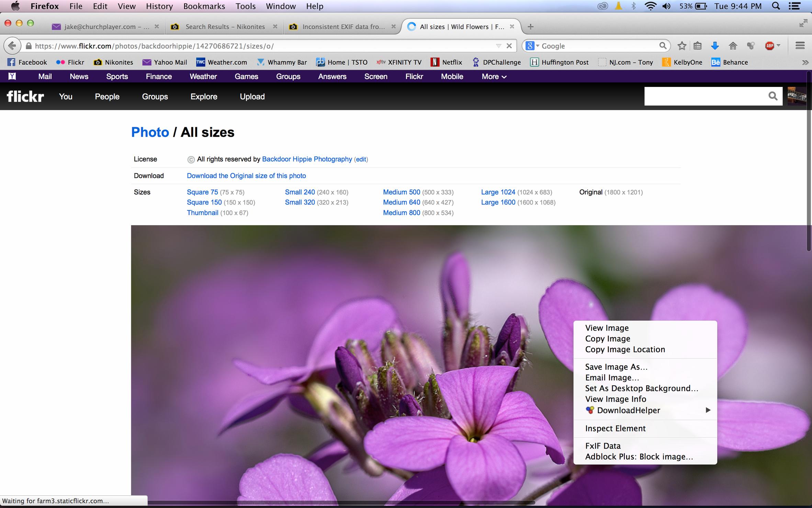Click the Flickr search magnifier icon
Screen dimensions: 812x508
(x=772, y=96)
